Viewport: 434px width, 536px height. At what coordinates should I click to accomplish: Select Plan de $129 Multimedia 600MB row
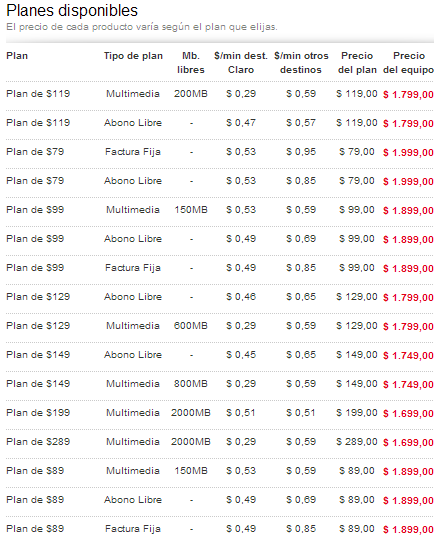[220, 326]
